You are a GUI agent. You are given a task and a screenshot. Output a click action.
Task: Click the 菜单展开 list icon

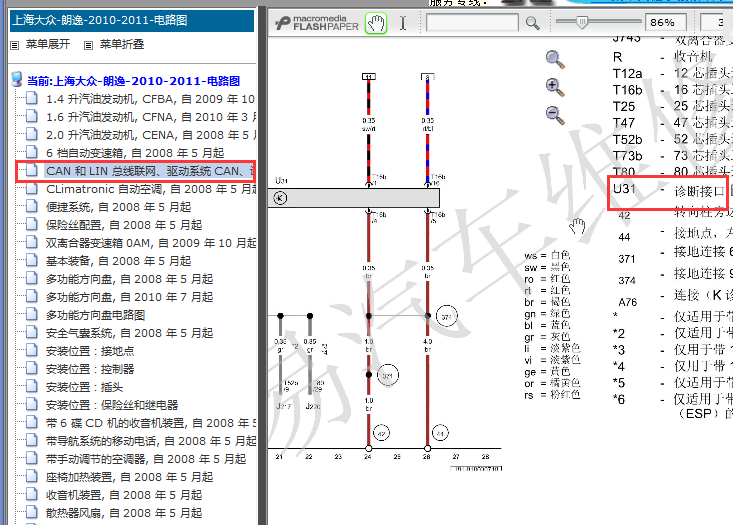point(15,45)
